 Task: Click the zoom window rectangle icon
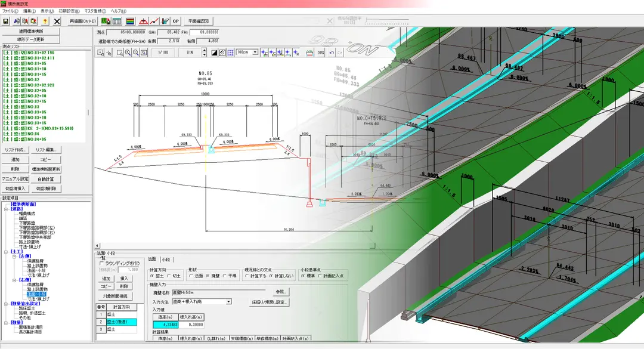[x=120, y=52]
